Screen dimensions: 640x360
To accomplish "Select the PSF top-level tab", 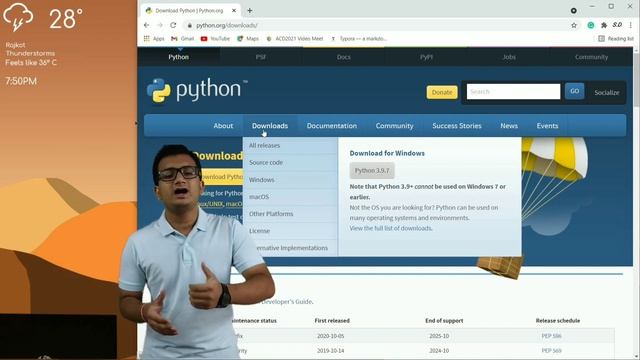I will pyautogui.click(x=261, y=57).
